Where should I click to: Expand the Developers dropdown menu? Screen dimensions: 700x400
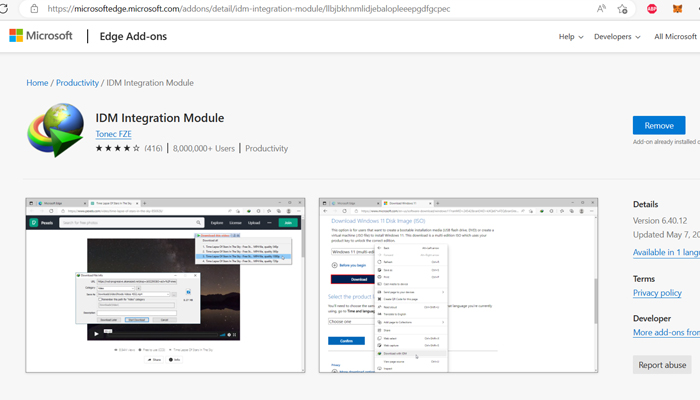tap(617, 37)
